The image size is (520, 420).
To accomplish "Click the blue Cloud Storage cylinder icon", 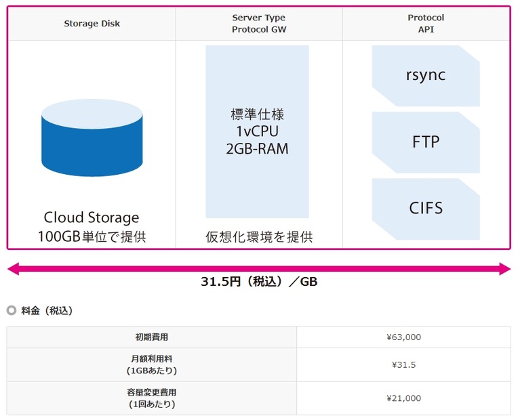I will (x=92, y=138).
